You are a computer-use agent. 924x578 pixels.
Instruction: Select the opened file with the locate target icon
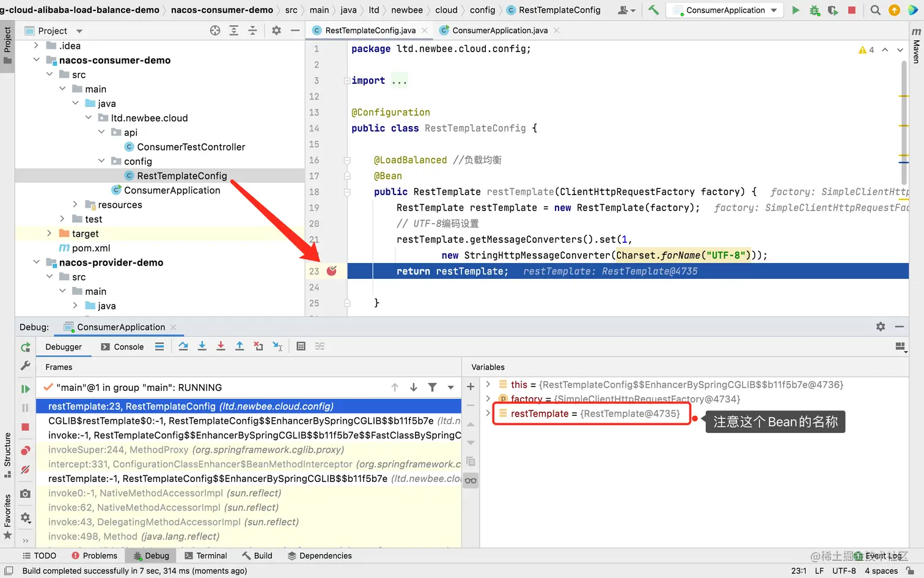click(215, 31)
